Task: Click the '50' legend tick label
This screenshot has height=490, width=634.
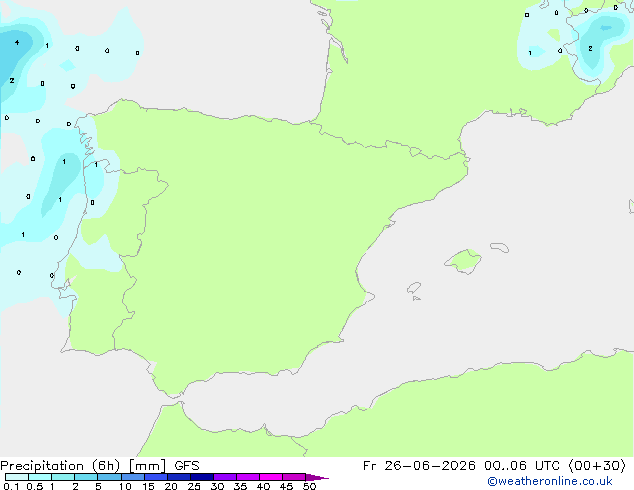Action: [x=309, y=486]
